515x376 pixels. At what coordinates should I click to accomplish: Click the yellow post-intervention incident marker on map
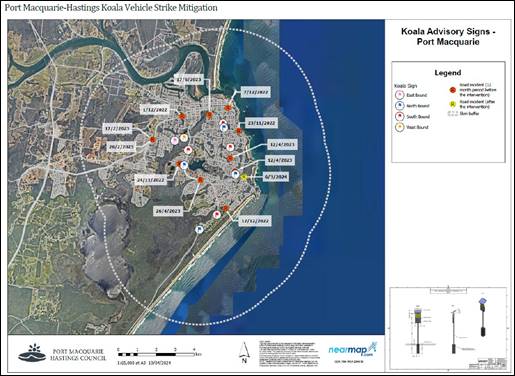click(244, 177)
